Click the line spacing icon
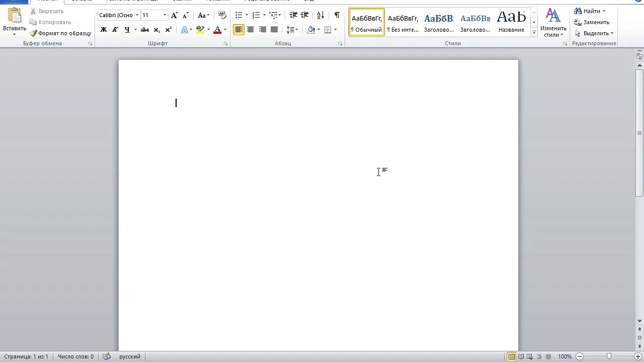 click(290, 30)
